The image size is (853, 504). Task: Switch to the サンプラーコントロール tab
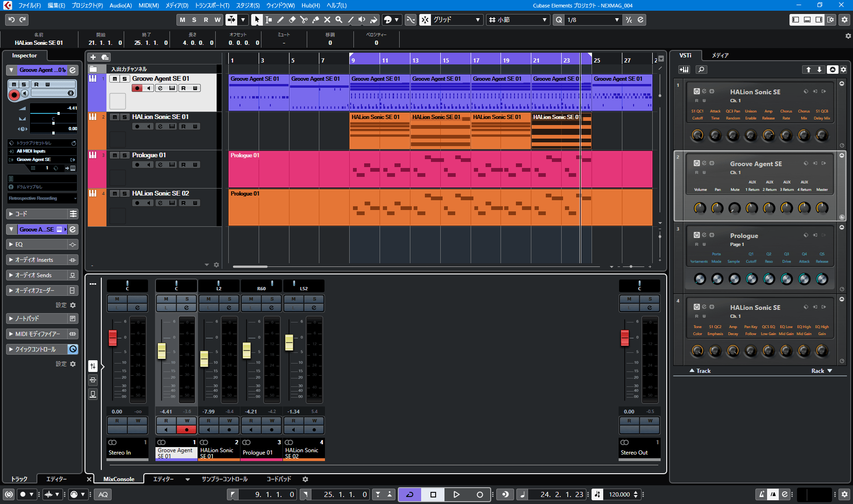(225, 479)
